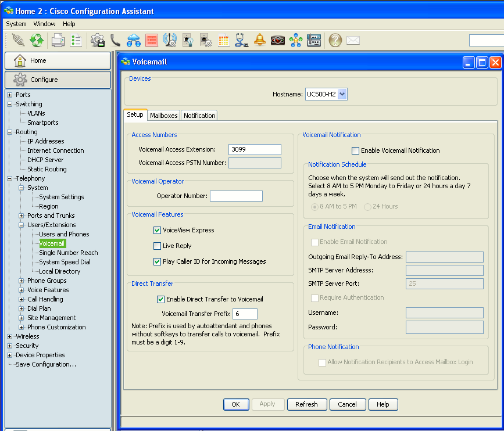Toggle Enable Direct Transfer to Voicemail

click(160, 299)
